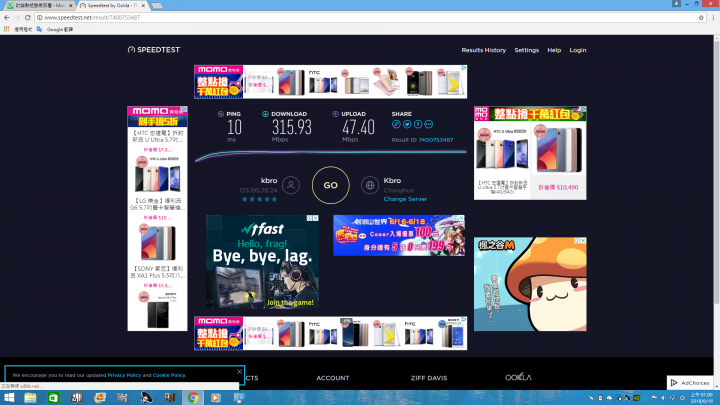Copy the result link share icon

(x=396, y=124)
